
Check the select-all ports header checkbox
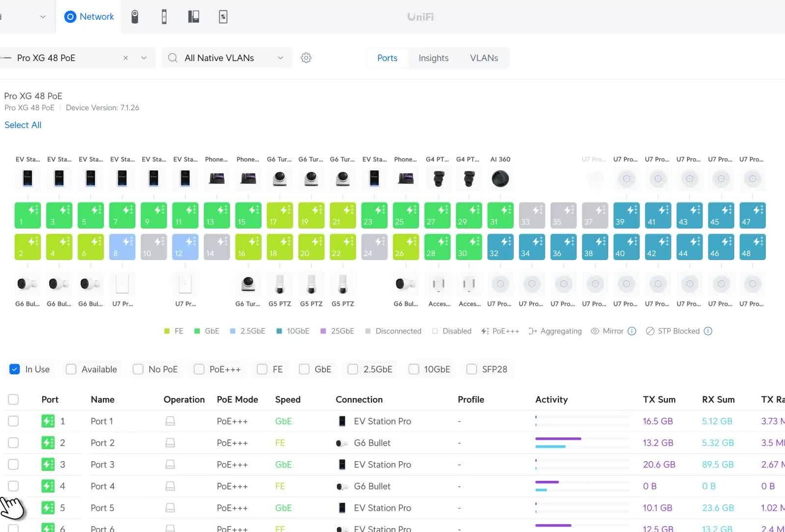13,399
